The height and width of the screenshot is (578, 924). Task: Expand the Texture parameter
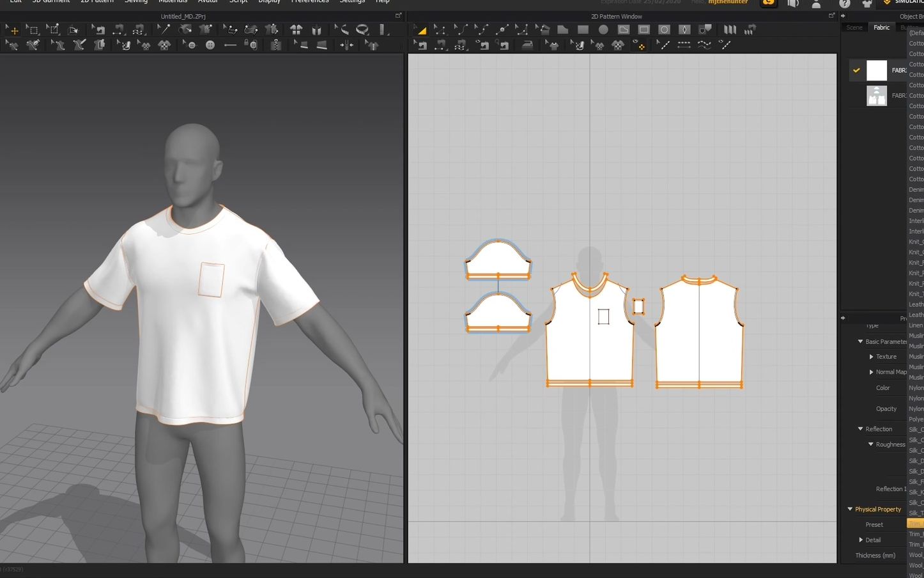pos(871,357)
